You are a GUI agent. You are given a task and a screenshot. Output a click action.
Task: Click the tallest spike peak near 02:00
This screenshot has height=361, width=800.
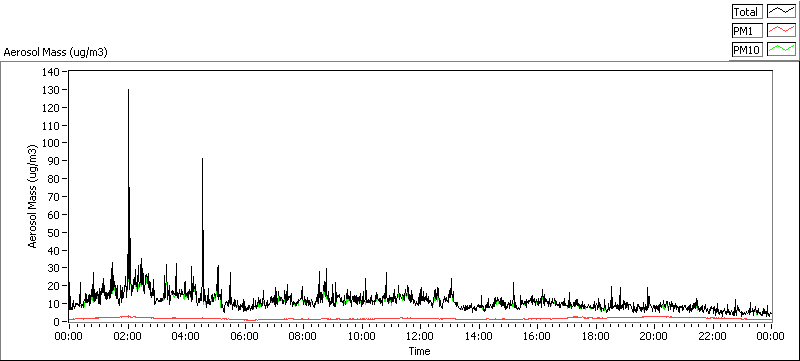click(128, 90)
